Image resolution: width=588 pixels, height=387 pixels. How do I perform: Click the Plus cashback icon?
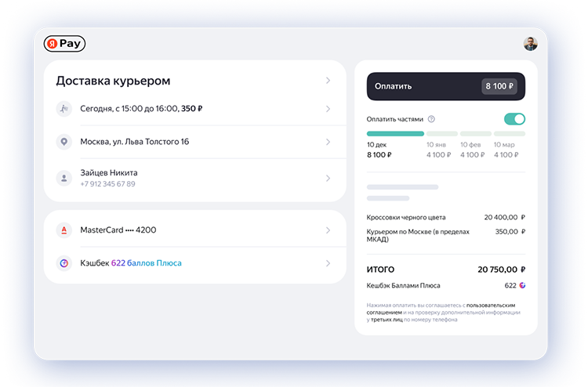coord(64,263)
